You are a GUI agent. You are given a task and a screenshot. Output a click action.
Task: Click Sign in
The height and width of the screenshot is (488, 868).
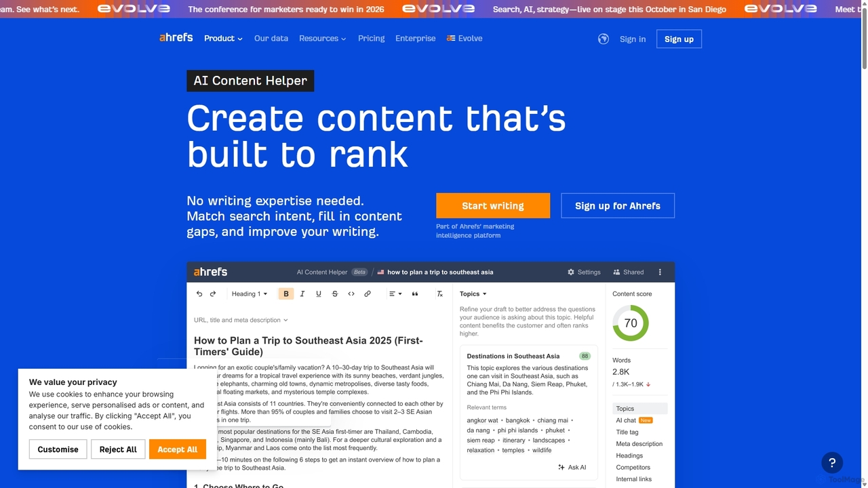[633, 39]
